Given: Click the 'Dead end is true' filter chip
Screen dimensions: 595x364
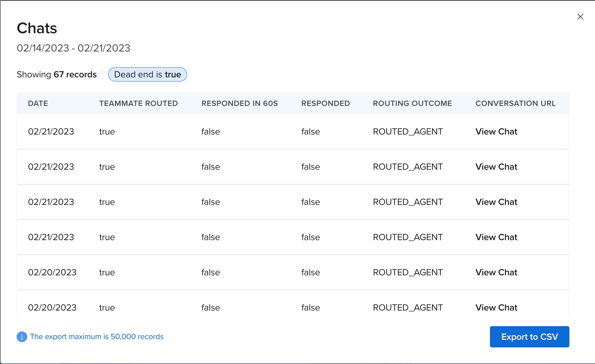Looking at the screenshot, I should 148,74.
